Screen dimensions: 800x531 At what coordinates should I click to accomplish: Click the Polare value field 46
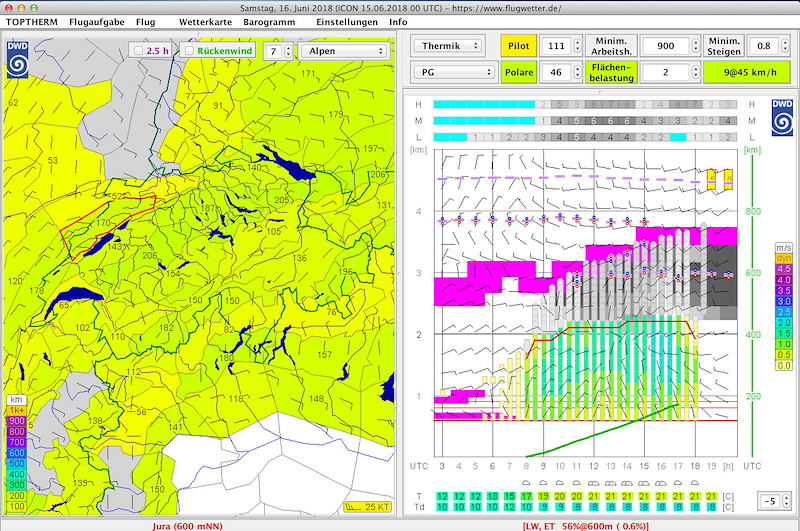pyautogui.click(x=556, y=72)
